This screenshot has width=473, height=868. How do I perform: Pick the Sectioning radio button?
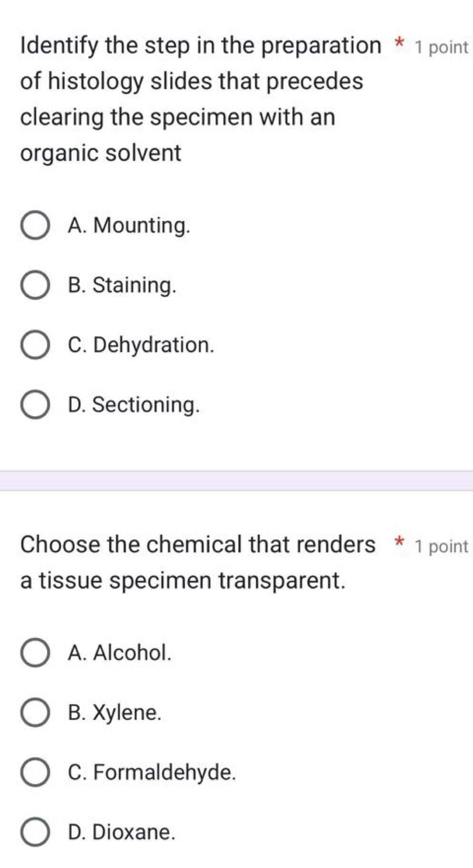[x=35, y=405]
